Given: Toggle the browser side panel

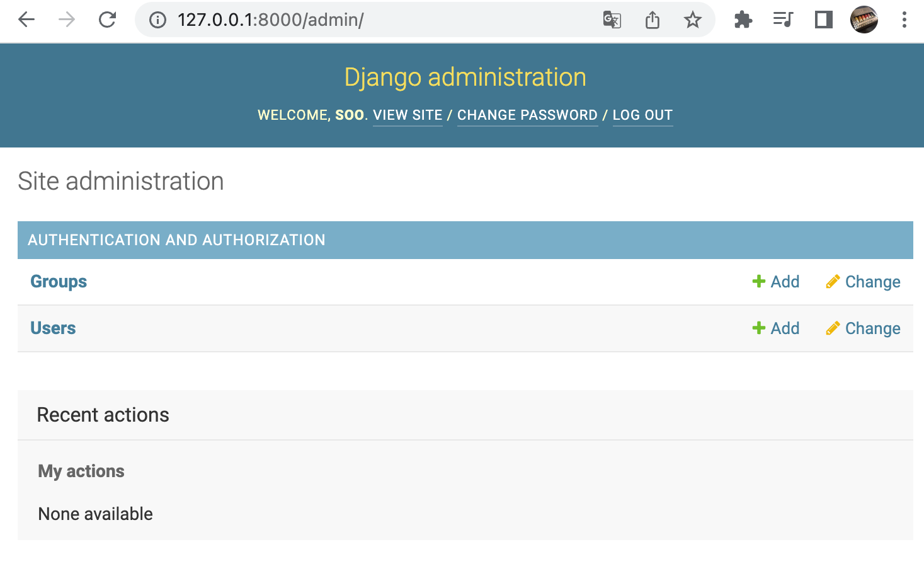Looking at the screenshot, I should pyautogui.click(x=823, y=20).
